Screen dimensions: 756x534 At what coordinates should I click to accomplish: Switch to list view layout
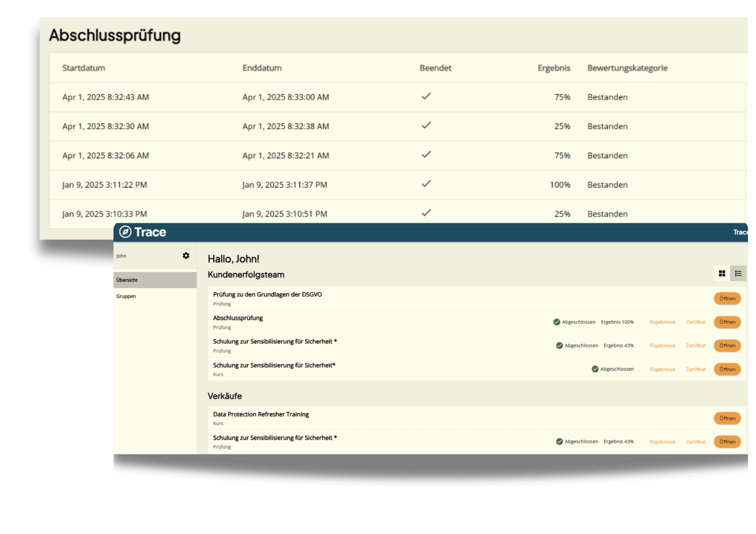pos(738,274)
